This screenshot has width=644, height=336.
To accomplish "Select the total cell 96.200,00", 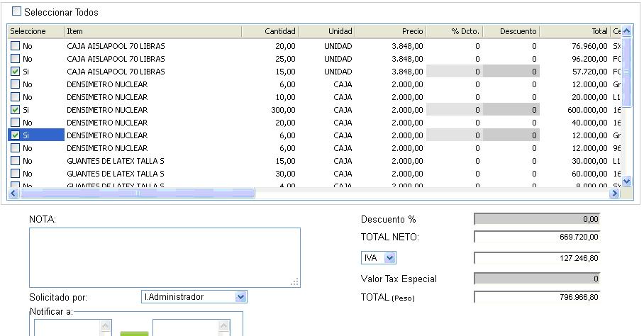I will (x=589, y=59).
